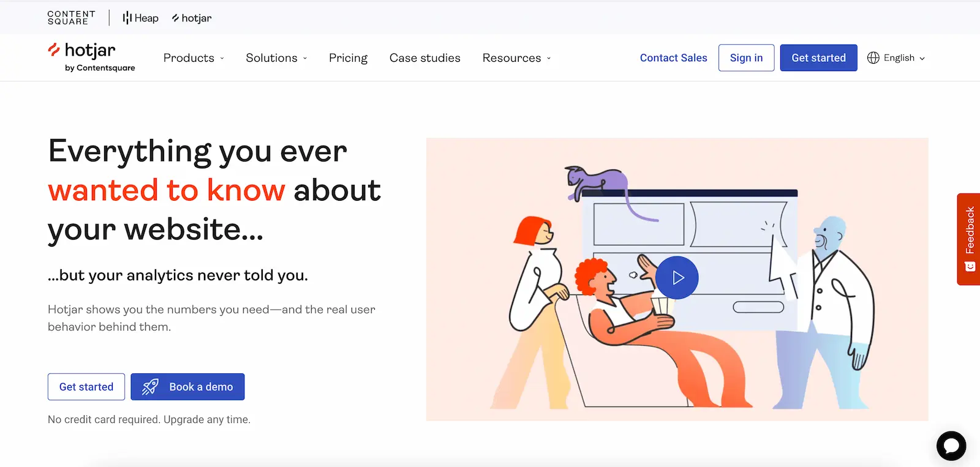Click the outlined Get started hero button
The image size is (980, 467).
click(86, 387)
